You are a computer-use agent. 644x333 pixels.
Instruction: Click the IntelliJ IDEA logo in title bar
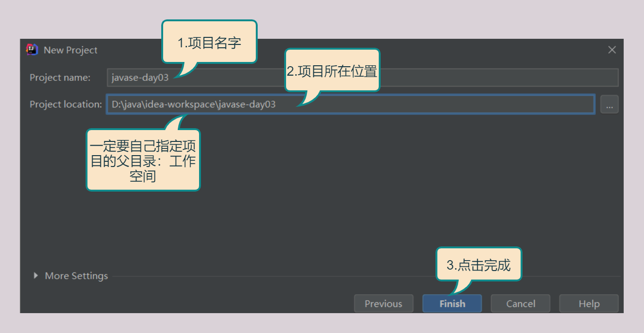coord(32,50)
